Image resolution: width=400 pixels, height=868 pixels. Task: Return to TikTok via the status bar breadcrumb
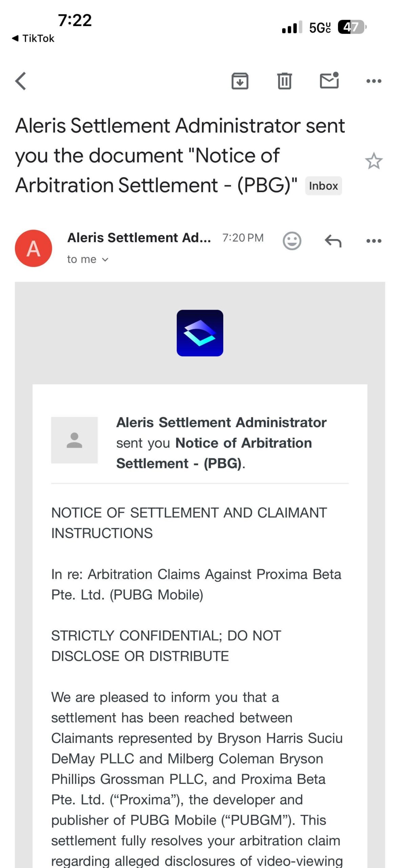(33, 38)
